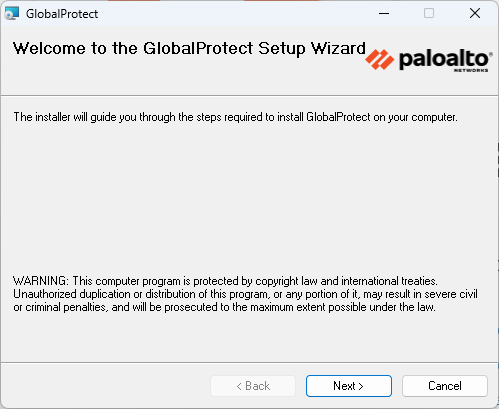Click the criminal penalties line of warning
This screenshot has height=409, width=499.
pyautogui.click(x=224, y=307)
